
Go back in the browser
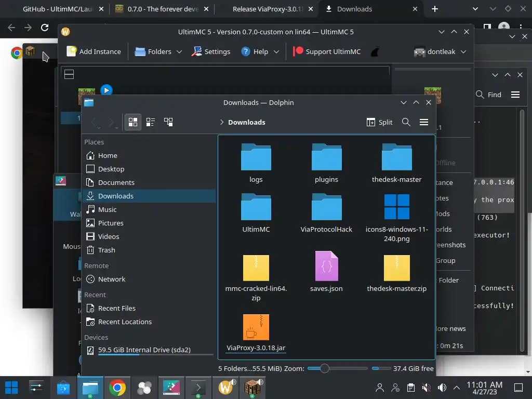pos(11,28)
